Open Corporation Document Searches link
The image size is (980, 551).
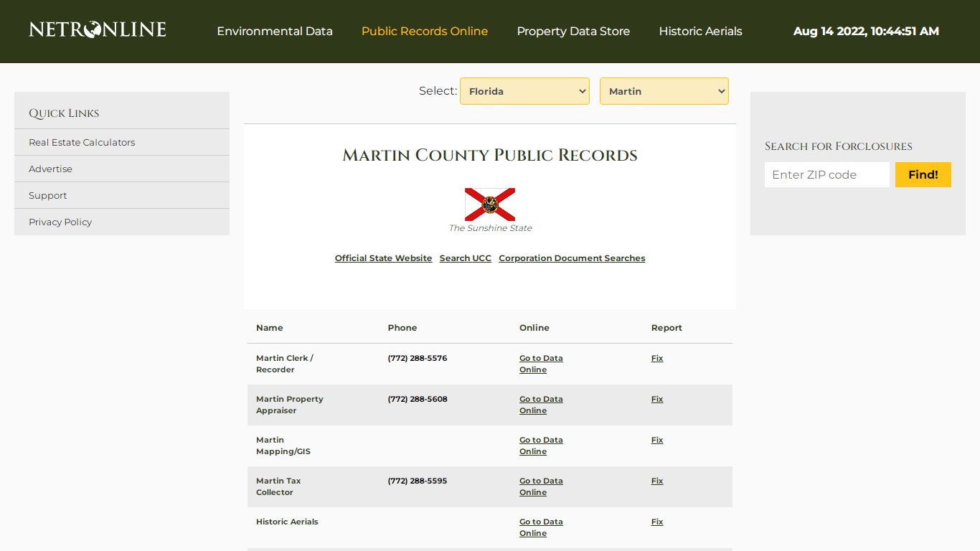click(572, 258)
